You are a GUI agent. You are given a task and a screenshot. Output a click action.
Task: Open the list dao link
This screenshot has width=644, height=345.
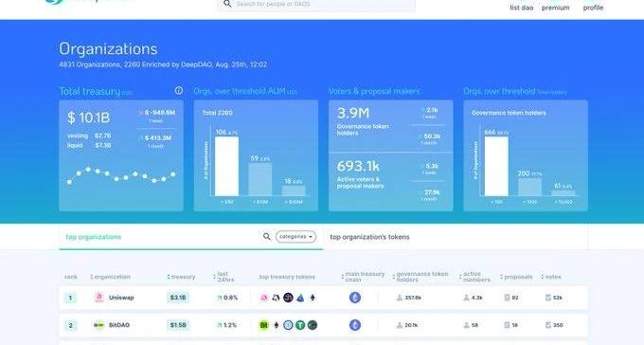pyautogui.click(x=522, y=8)
